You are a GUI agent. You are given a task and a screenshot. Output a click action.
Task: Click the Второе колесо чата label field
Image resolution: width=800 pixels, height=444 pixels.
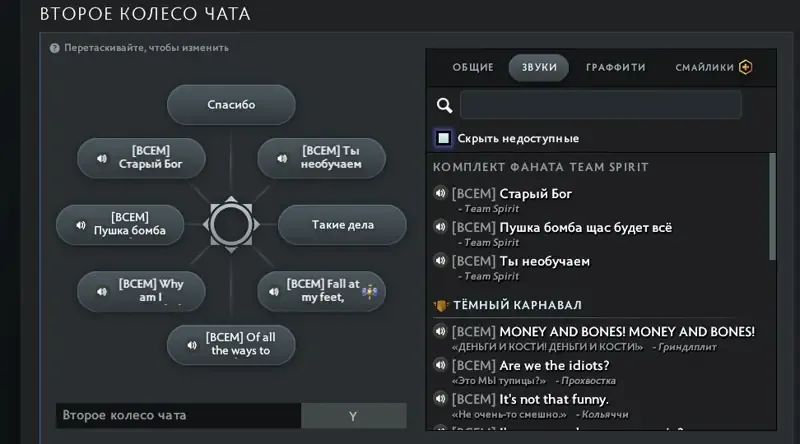pos(179,415)
